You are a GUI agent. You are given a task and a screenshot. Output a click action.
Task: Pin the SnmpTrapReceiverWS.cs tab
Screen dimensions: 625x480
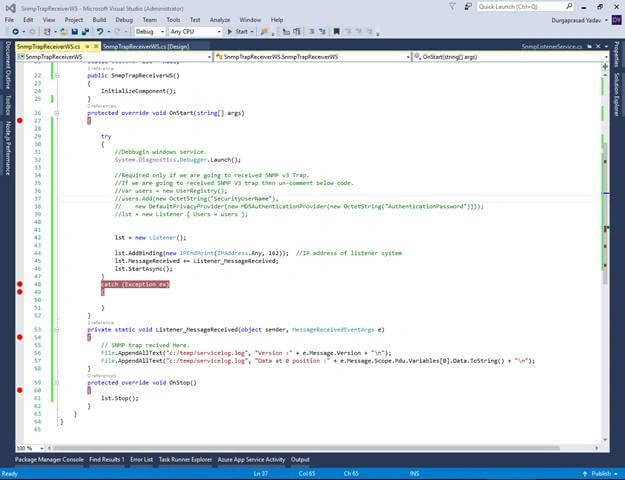87,47
